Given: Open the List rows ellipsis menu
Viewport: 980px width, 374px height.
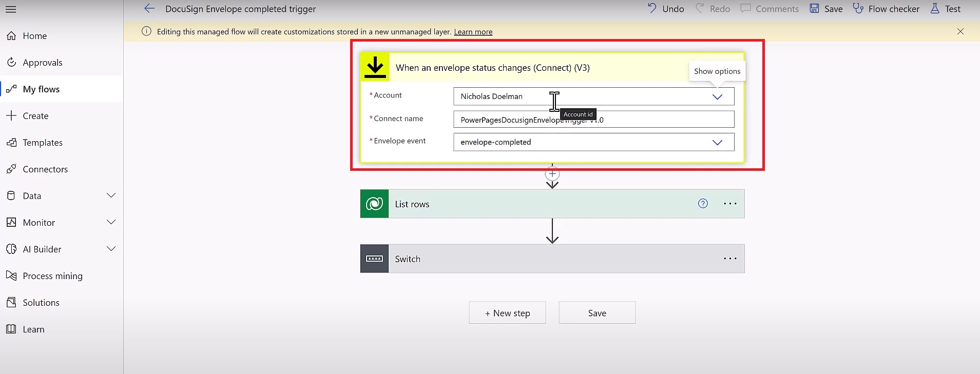Looking at the screenshot, I should 730,204.
